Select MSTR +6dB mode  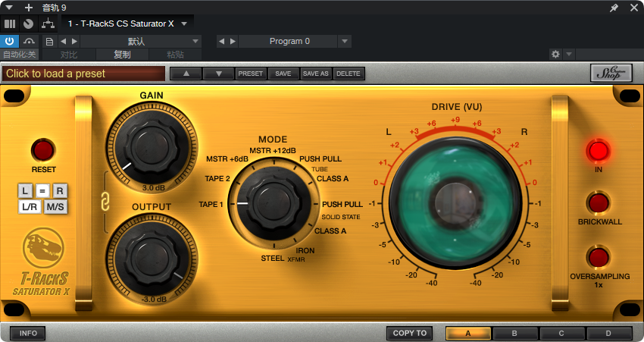coord(227,159)
